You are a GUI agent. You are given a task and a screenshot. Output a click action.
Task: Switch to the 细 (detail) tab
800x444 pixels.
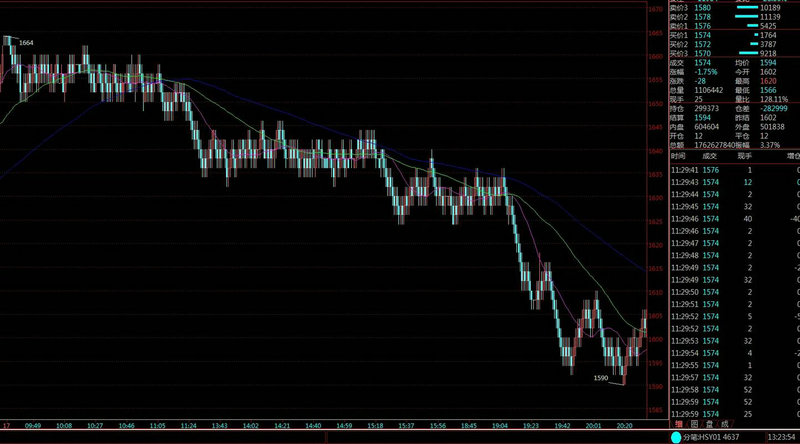pos(680,425)
